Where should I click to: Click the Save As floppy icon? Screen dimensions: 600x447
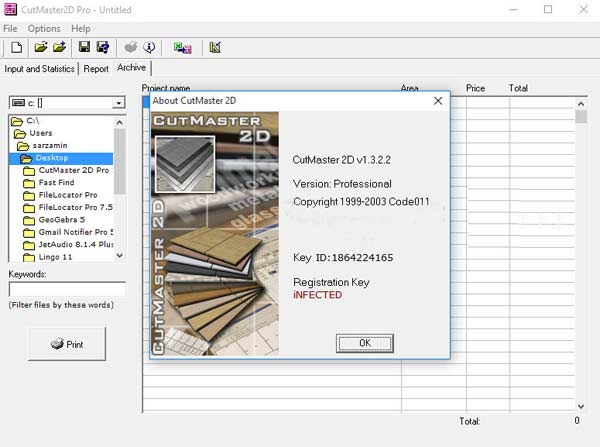pos(103,47)
